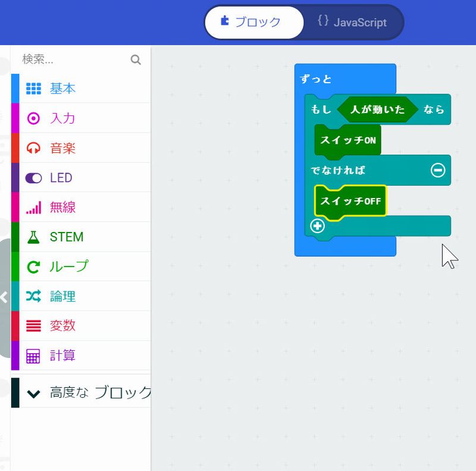Click the 無線 signal bars icon
Screen dimensions: 476x471
(x=33, y=208)
